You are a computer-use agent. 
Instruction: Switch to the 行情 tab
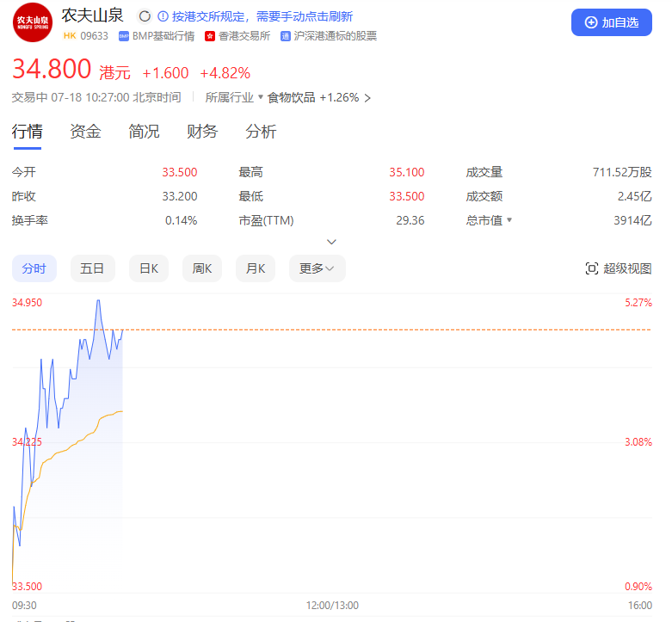(28, 132)
